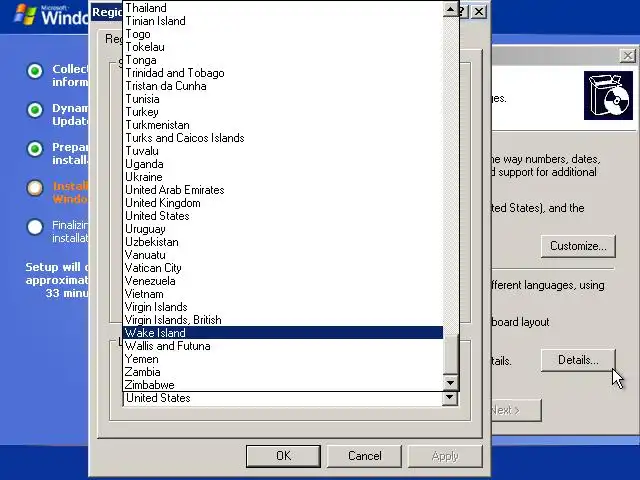This screenshot has width=640, height=480.
Task: Click the Windows logo flag icon
Action: click(25, 14)
